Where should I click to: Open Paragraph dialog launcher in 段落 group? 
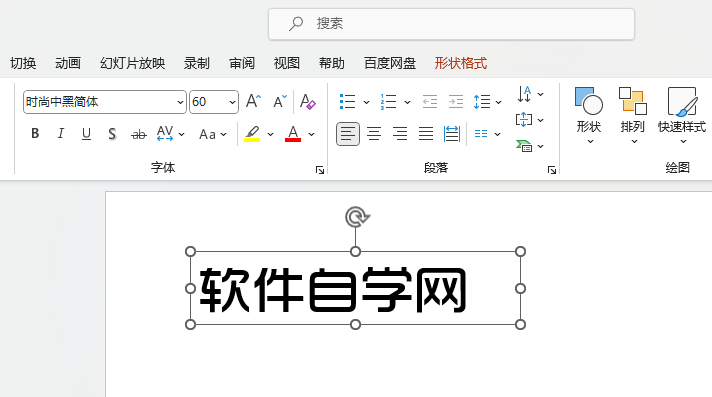pyautogui.click(x=552, y=170)
